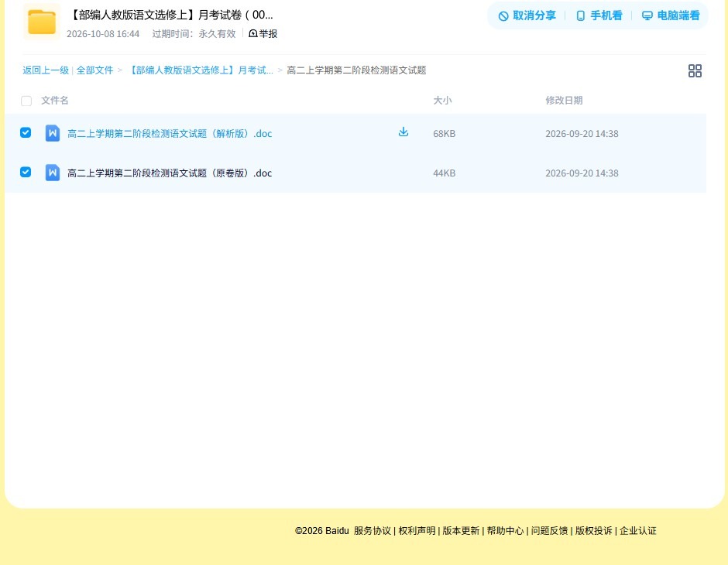Switch to grid view layout icon
Image resolution: width=728 pixels, height=565 pixels.
(695, 70)
